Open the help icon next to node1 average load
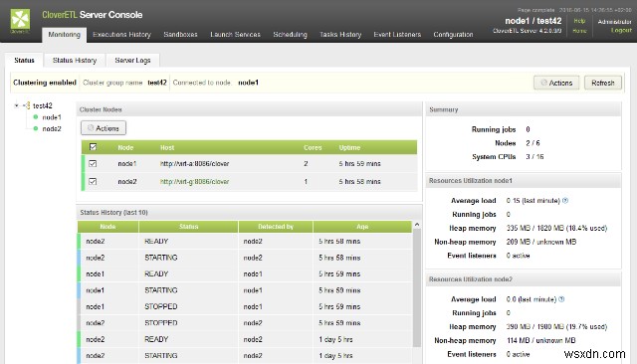The image size is (637, 364). (565, 201)
